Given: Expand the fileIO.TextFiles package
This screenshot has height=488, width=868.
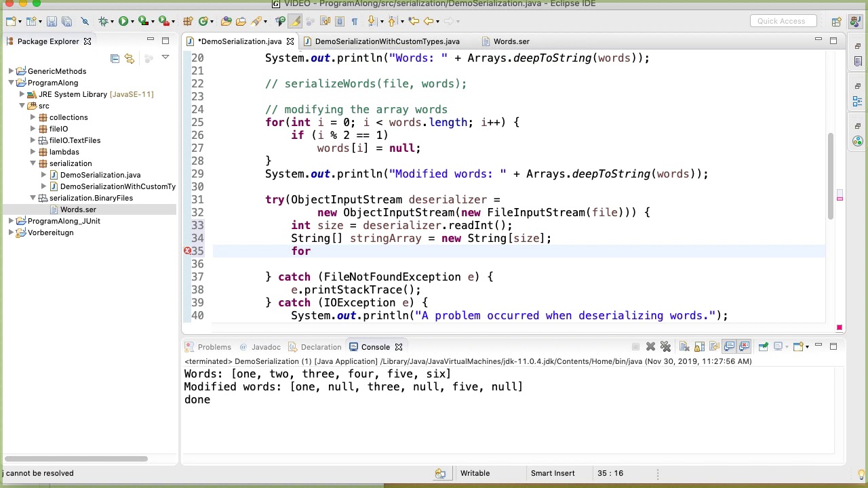Looking at the screenshot, I should [x=33, y=140].
